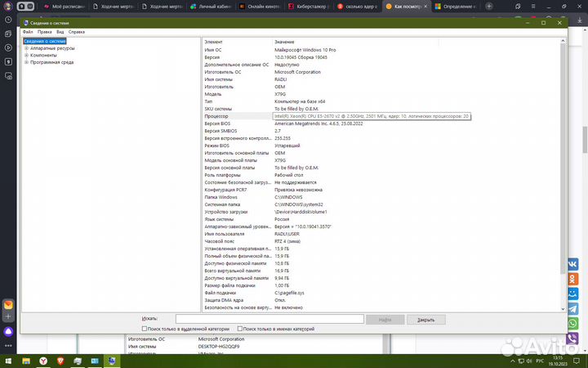Open the Windows Start menu

click(x=8, y=361)
